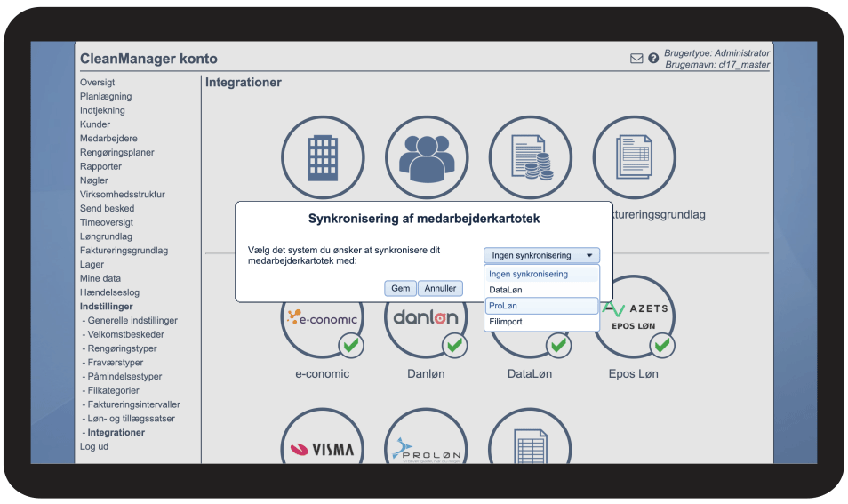Open Timeoversigt in the sidebar
This screenshot has width=848, height=504.
tap(107, 222)
